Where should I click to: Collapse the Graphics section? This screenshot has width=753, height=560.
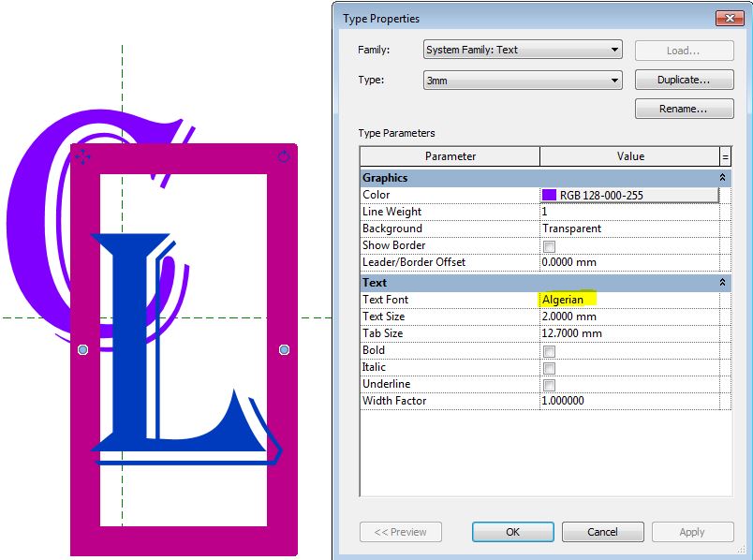(x=722, y=177)
